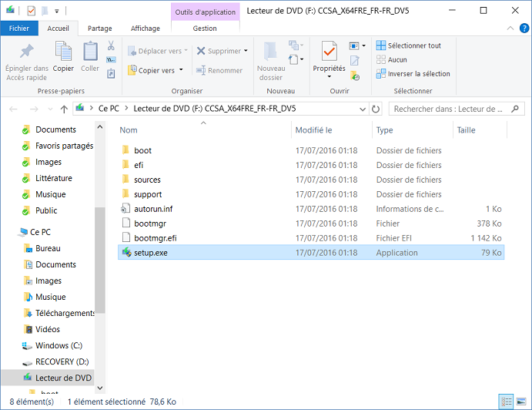Expand the address bar history dropdown
532x410 pixels.
tap(363, 109)
